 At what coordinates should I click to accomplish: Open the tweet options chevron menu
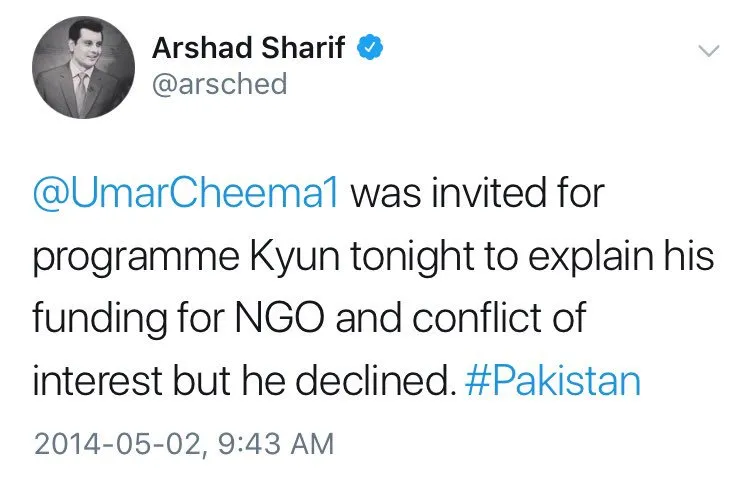[x=708, y=50]
